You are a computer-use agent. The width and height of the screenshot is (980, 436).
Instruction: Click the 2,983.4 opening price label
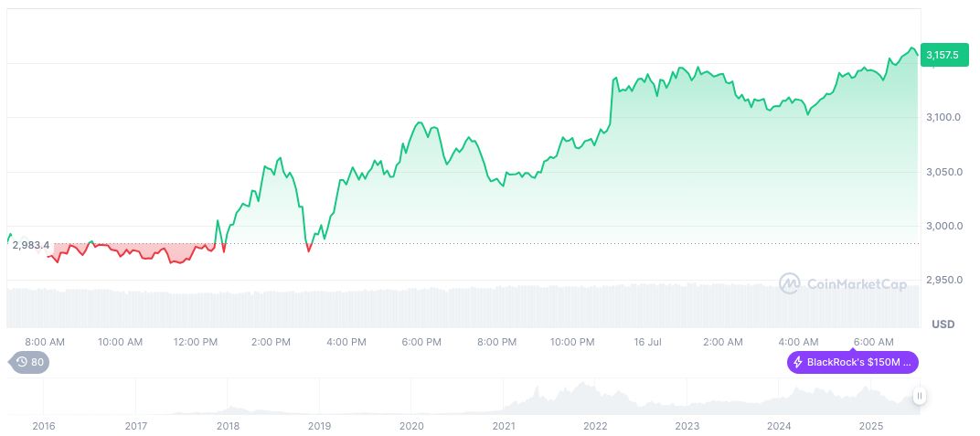coord(30,245)
